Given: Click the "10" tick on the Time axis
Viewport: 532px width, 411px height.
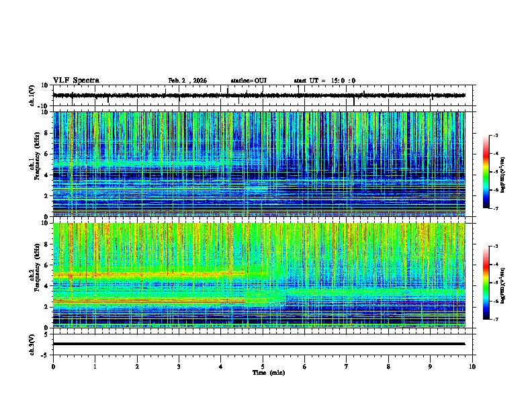Looking at the screenshot, I should click(472, 367).
